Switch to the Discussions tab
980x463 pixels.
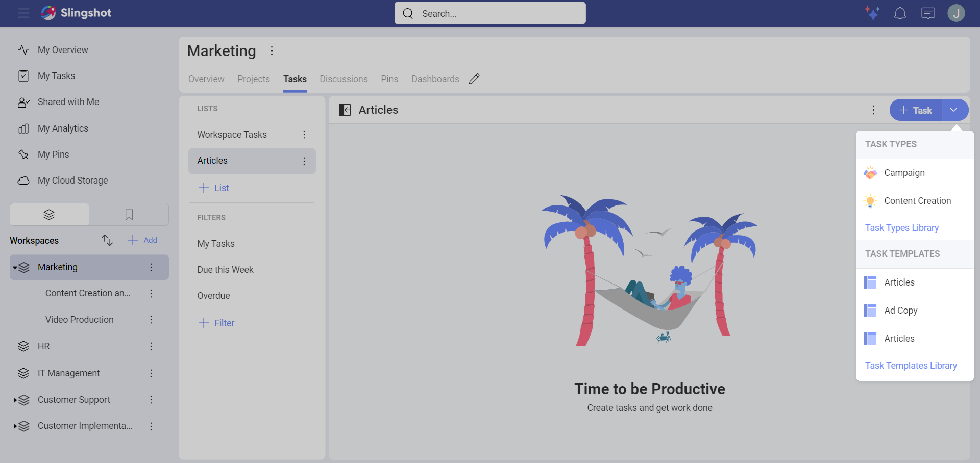pyautogui.click(x=344, y=79)
